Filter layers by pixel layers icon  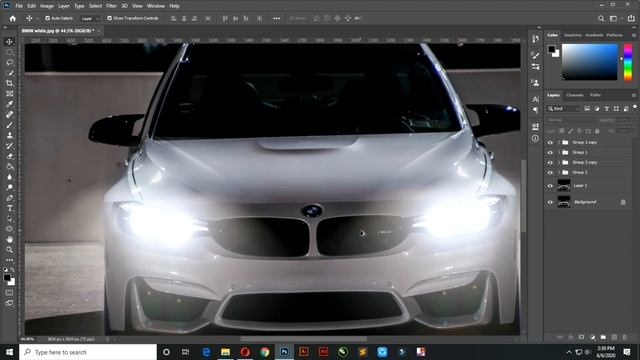coord(587,109)
